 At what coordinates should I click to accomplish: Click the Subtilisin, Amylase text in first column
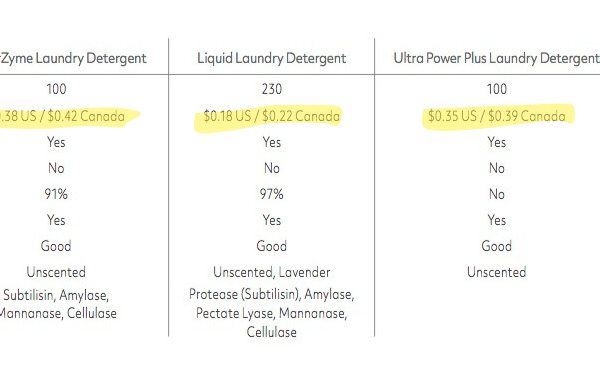[56, 295]
